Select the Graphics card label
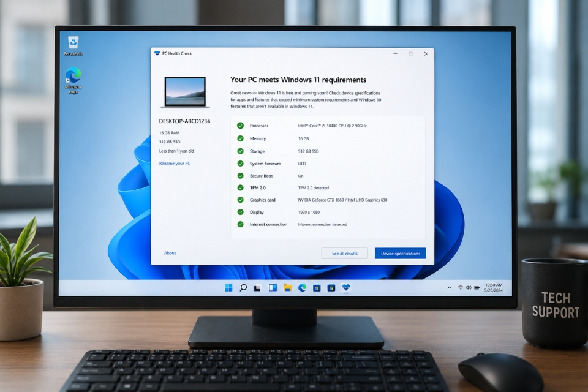588x392 pixels. pyautogui.click(x=263, y=200)
